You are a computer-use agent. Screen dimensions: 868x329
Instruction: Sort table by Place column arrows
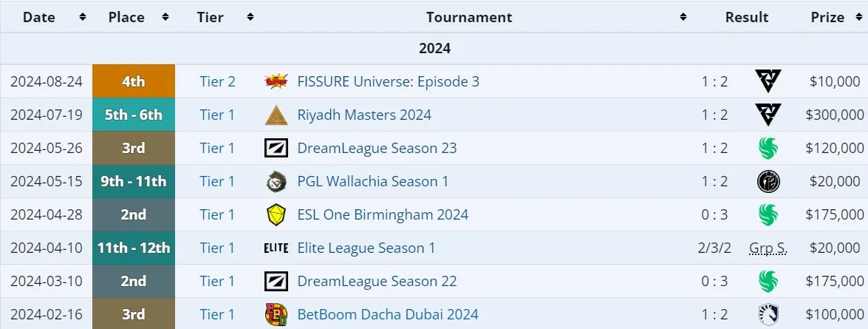click(165, 17)
